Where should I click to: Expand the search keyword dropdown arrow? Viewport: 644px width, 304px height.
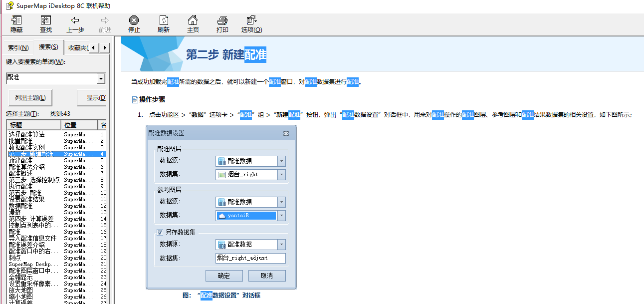click(x=101, y=78)
